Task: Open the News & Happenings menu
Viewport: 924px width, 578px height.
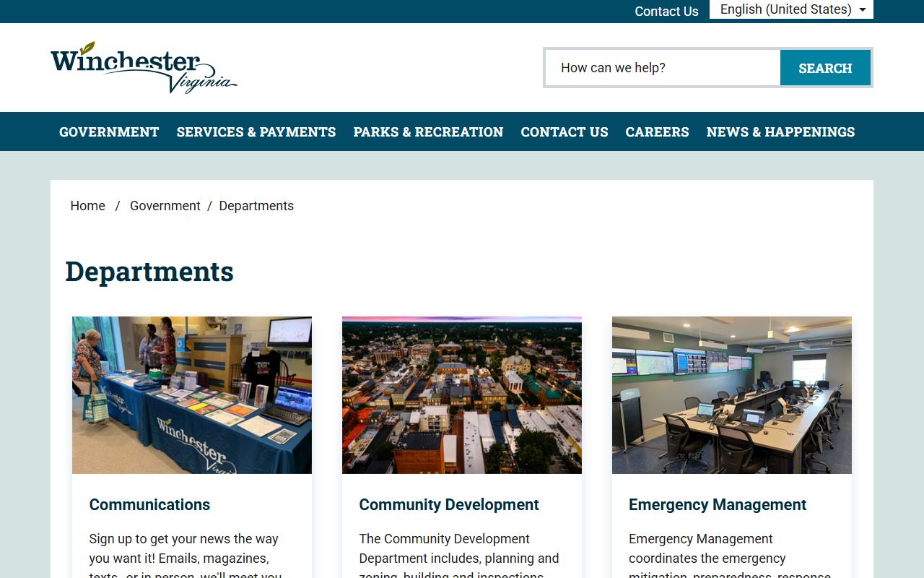Action: coord(780,131)
